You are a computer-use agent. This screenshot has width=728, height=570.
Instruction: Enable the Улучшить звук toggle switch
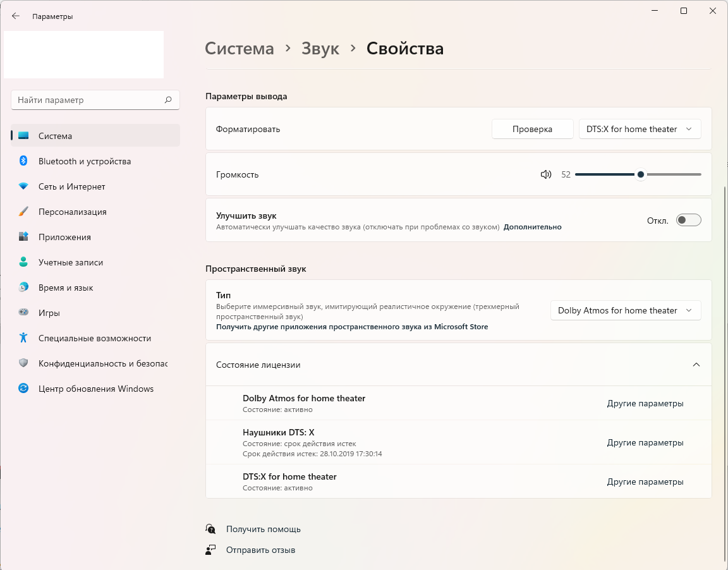pyautogui.click(x=688, y=220)
